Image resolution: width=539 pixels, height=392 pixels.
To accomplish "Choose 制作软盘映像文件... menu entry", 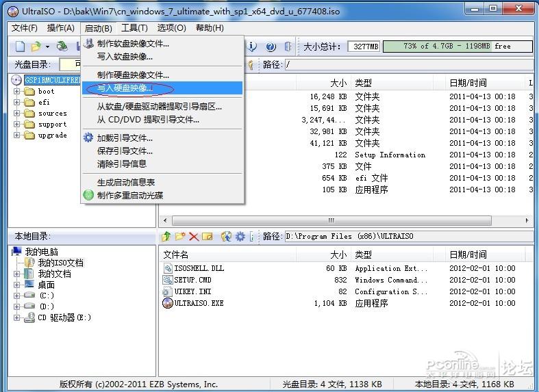I will tap(162, 44).
